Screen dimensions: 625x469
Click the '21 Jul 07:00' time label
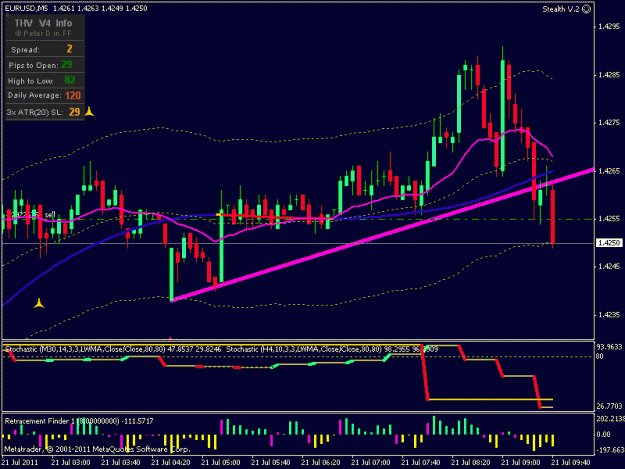(370, 463)
